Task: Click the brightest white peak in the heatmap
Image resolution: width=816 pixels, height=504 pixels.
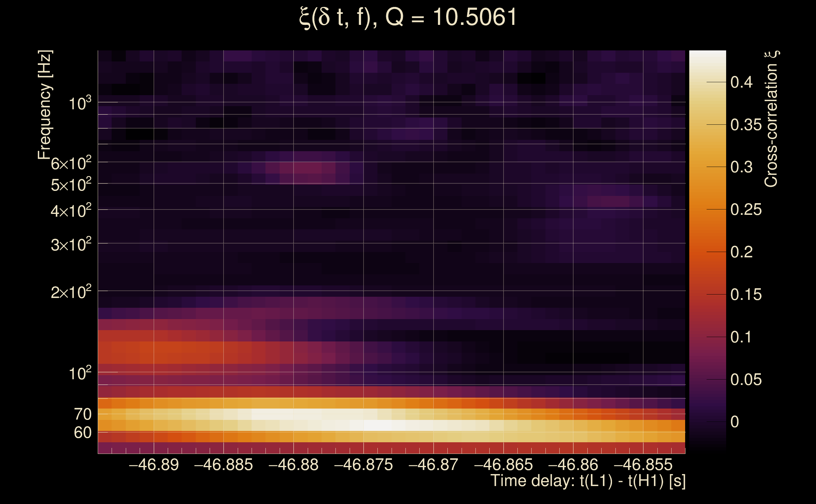Action: [x=377, y=425]
